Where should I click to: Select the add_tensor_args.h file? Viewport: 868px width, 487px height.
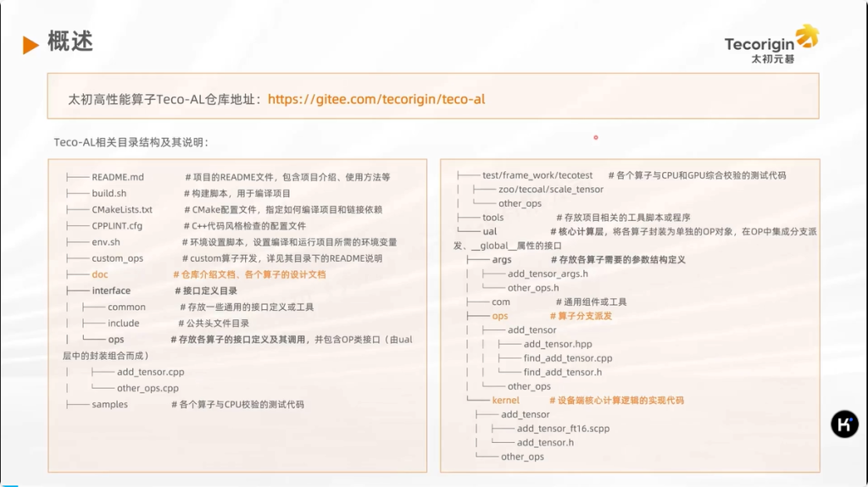tap(548, 274)
